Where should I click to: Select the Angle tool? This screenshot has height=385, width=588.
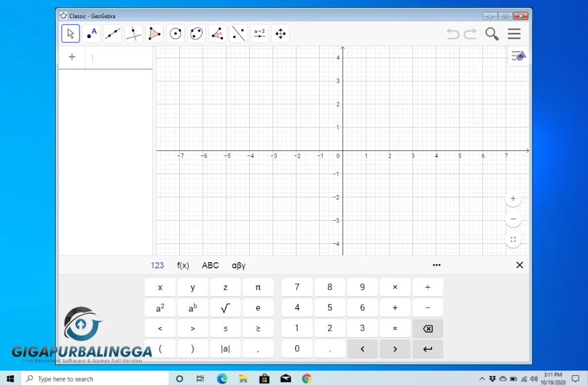pos(217,34)
